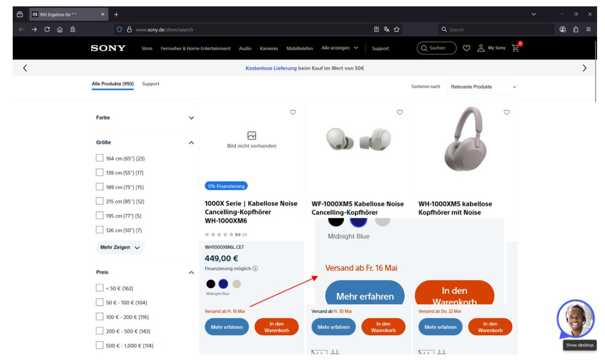Check the 126 cm (50") size filter

(100, 229)
